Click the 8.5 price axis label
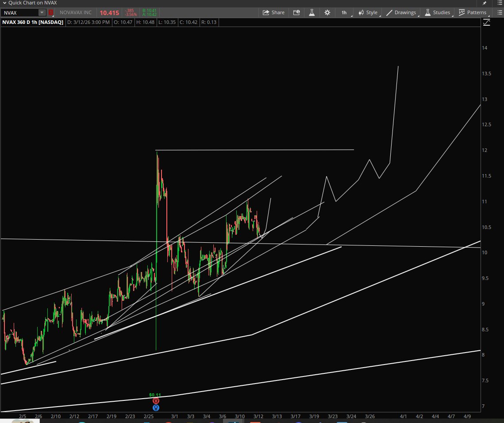Image resolution: width=504 pixels, height=423 pixels. pyautogui.click(x=485, y=330)
